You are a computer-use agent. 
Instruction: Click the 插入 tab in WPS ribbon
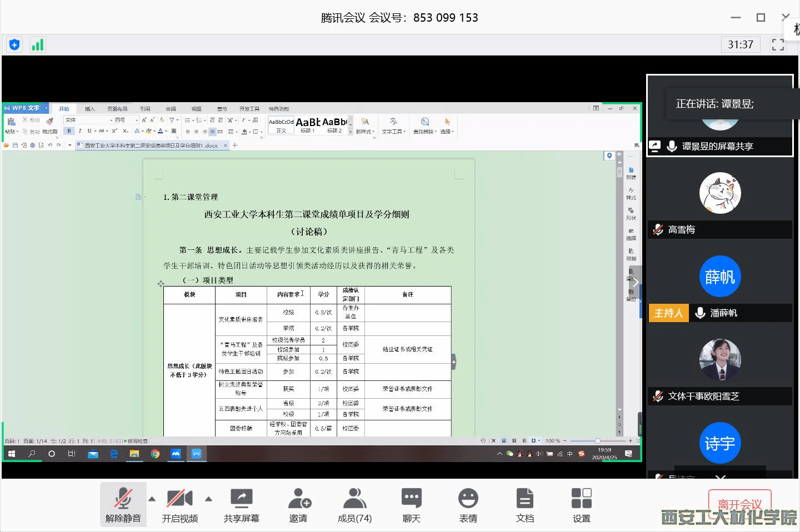pos(90,109)
